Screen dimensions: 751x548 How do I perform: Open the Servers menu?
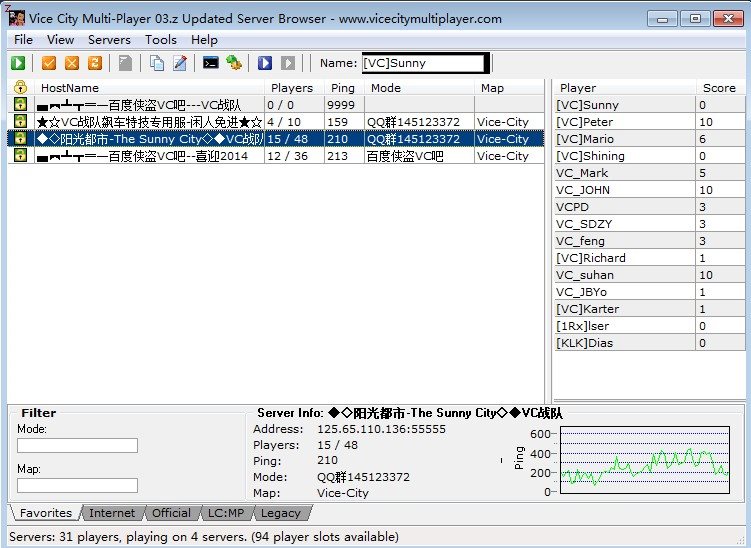109,40
